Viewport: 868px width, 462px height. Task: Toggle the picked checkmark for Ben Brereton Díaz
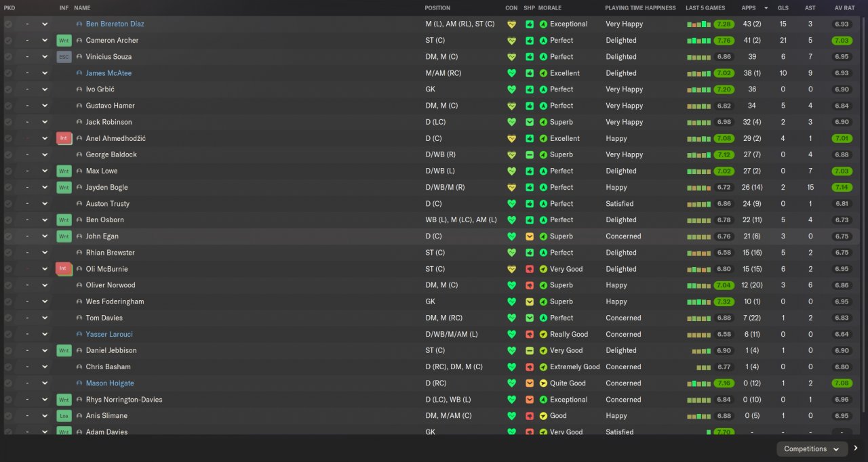(8, 24)
